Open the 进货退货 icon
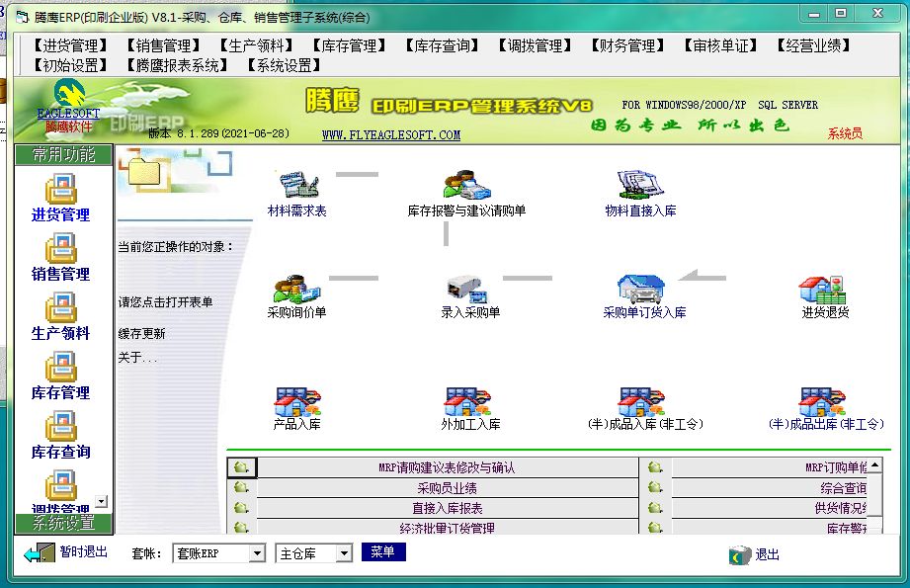 click(825, 296)
